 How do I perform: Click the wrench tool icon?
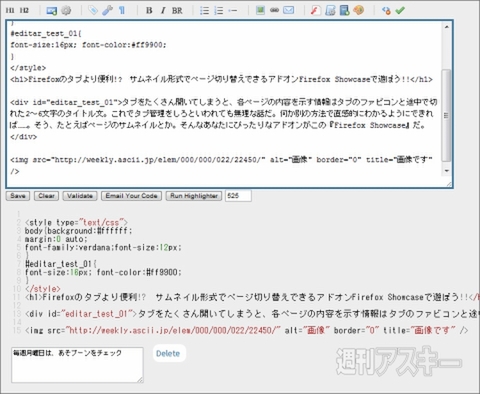point(107,11)
